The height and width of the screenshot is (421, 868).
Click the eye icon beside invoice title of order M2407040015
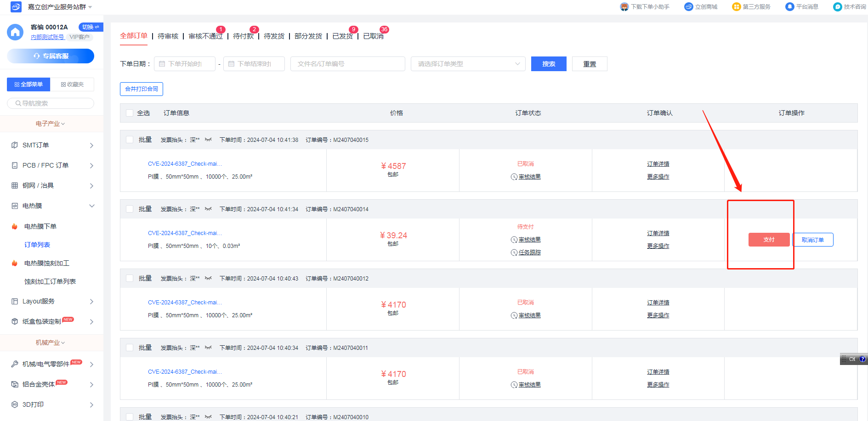coord(208,140)
